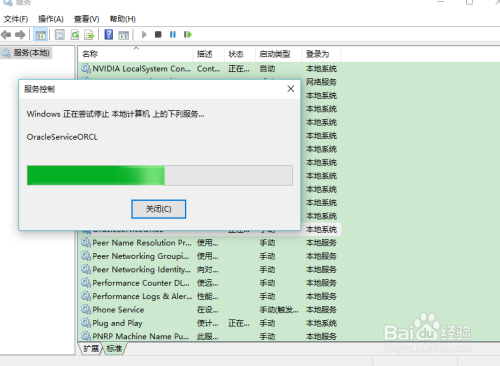
Task: Switch to the 扩展 tab
Action: pos(91,349)
